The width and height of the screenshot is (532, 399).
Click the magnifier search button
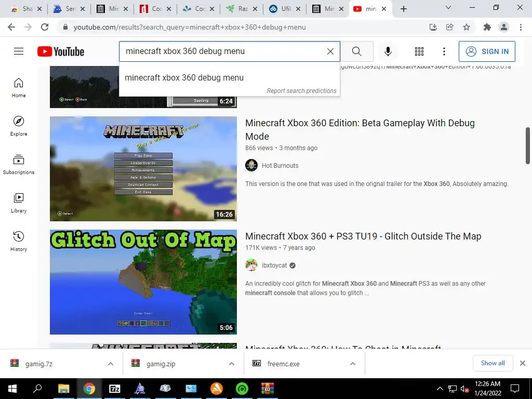tap(356, 51)
